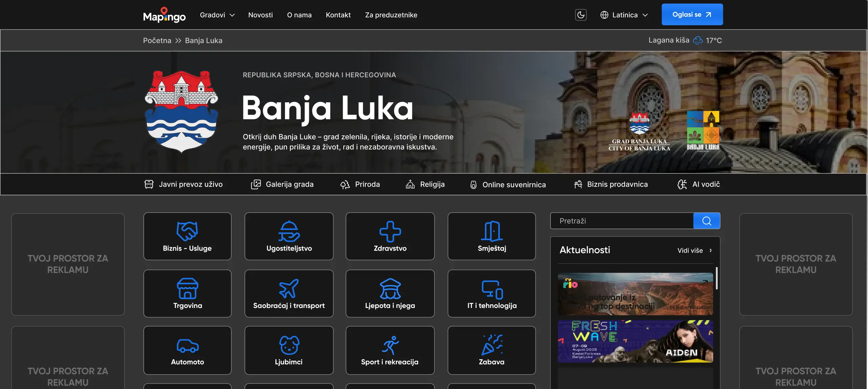
Task: Click the Oglasi se button
Action: (692, 15)
